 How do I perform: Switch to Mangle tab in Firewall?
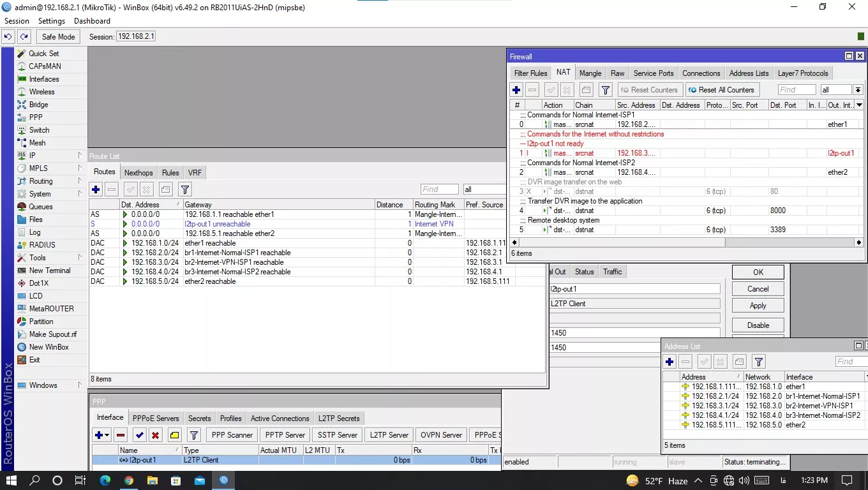click(x=590, y=73)
